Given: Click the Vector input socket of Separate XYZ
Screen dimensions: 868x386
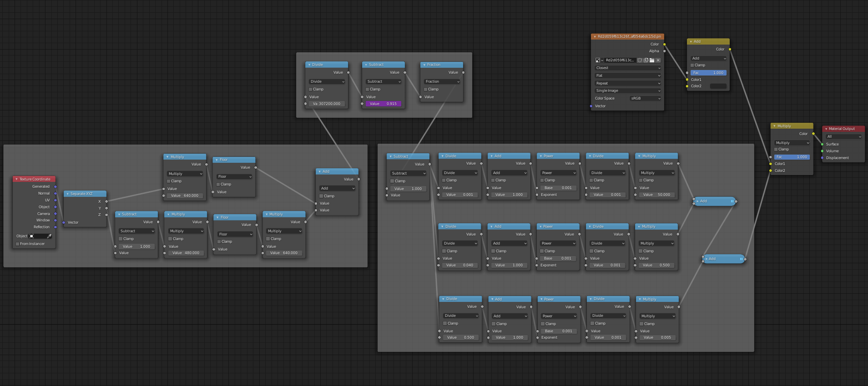Looking at the screenshot, I should click(x=64, y=222).
